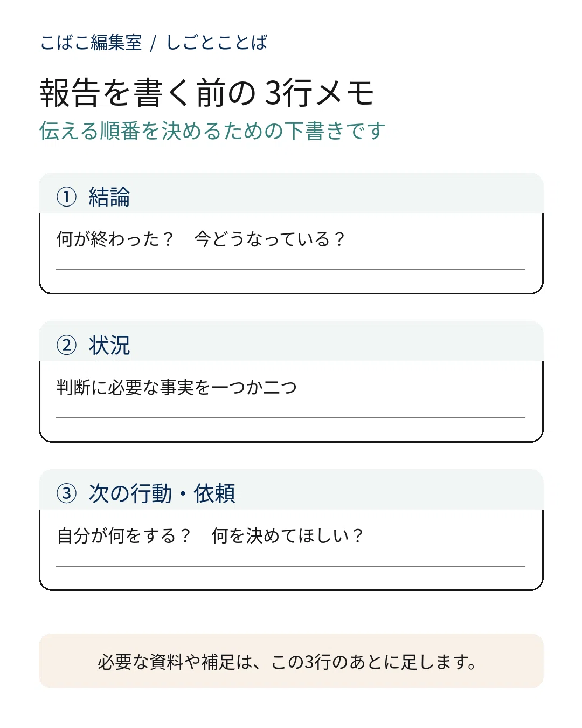Screen dimensions: 582x728
Task: Click the circled number 2 icon
Action: click(66, 345)
